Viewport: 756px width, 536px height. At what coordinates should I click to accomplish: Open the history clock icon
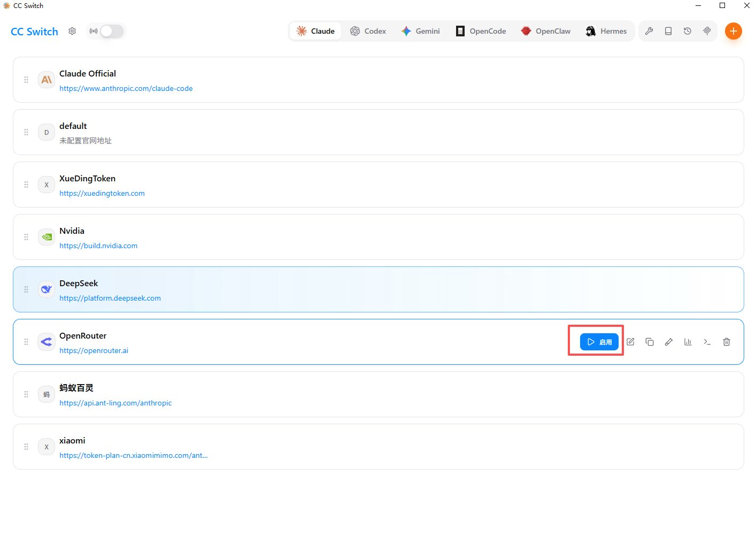688,31
